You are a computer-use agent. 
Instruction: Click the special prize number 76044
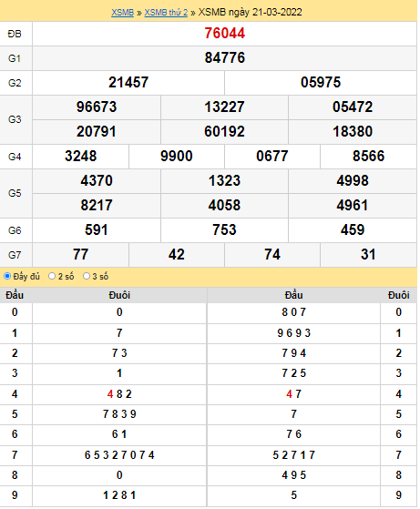pos(224,33)
